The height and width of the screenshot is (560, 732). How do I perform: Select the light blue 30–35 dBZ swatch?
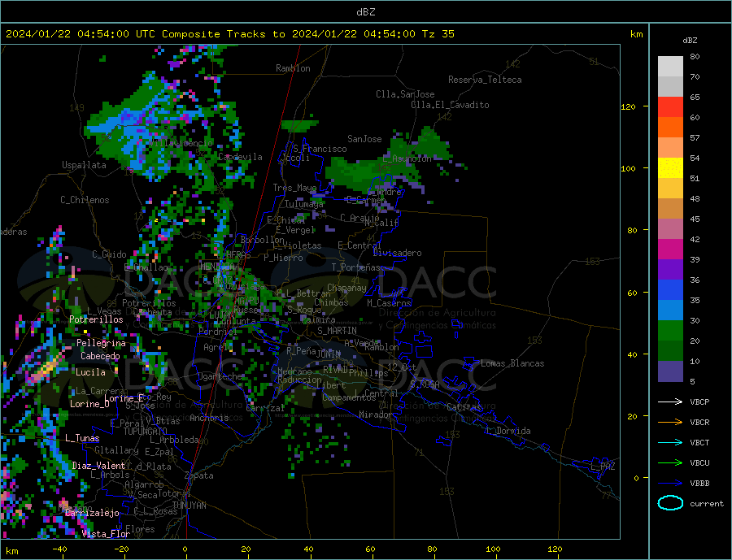pyautogui.click(x=671, y=310)
